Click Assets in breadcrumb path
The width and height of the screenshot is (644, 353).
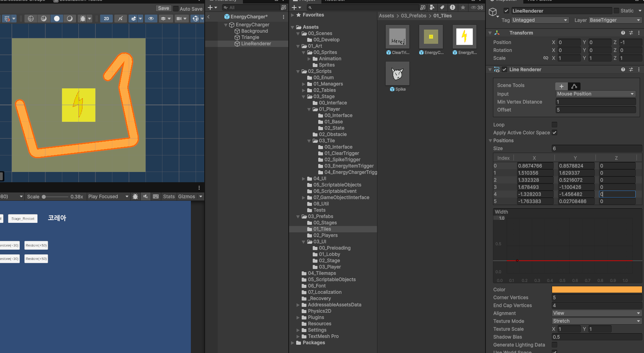386,16
